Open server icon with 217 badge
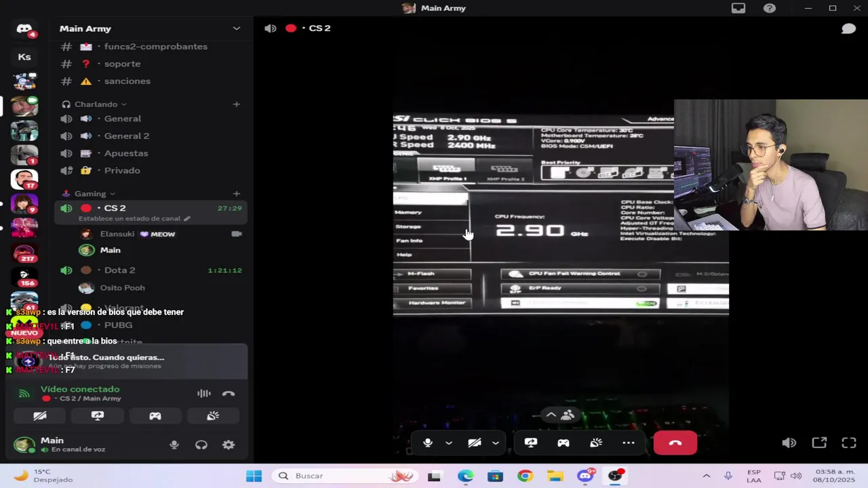 (24, 253)
